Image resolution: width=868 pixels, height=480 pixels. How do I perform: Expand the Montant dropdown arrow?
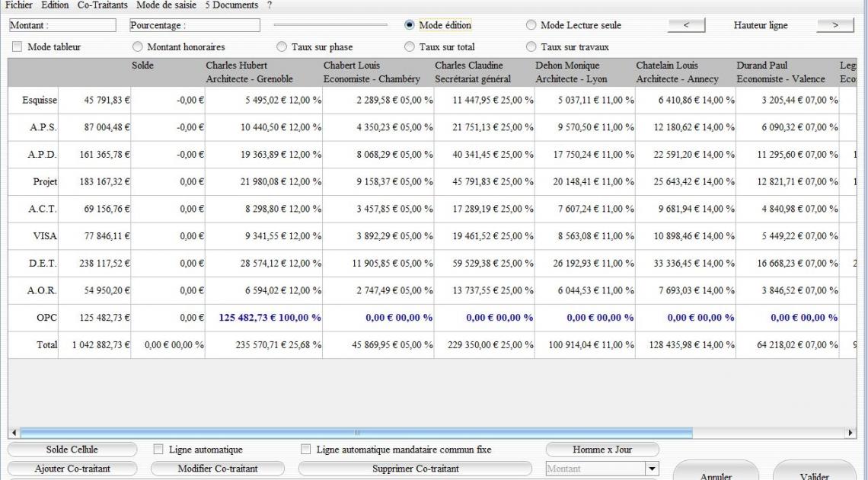point(653,469)
